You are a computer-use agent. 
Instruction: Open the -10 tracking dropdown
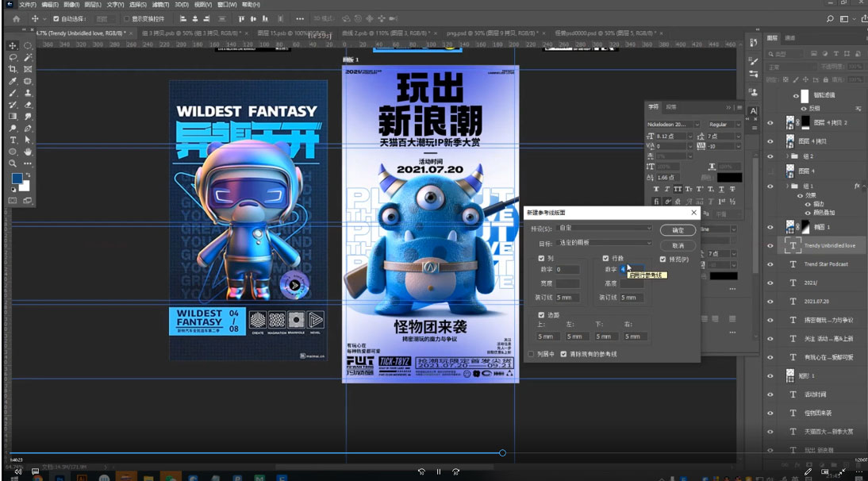738,147
